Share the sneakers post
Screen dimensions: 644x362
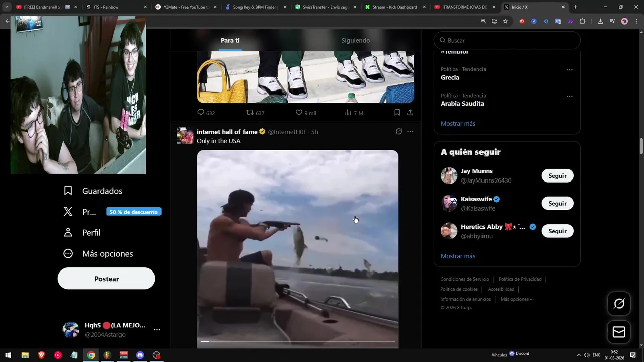tap(410, 113)
